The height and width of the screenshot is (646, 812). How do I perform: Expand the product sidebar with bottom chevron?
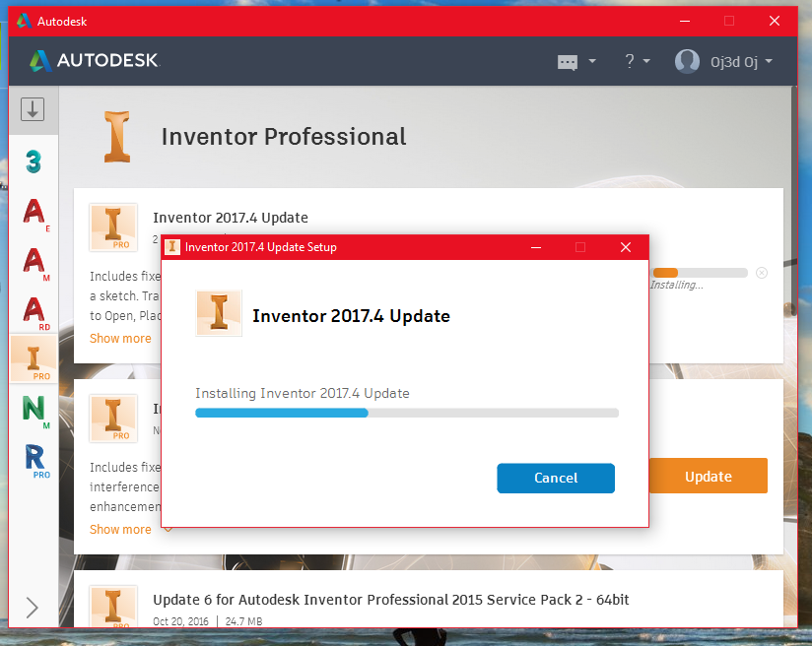tap(33, 608)
